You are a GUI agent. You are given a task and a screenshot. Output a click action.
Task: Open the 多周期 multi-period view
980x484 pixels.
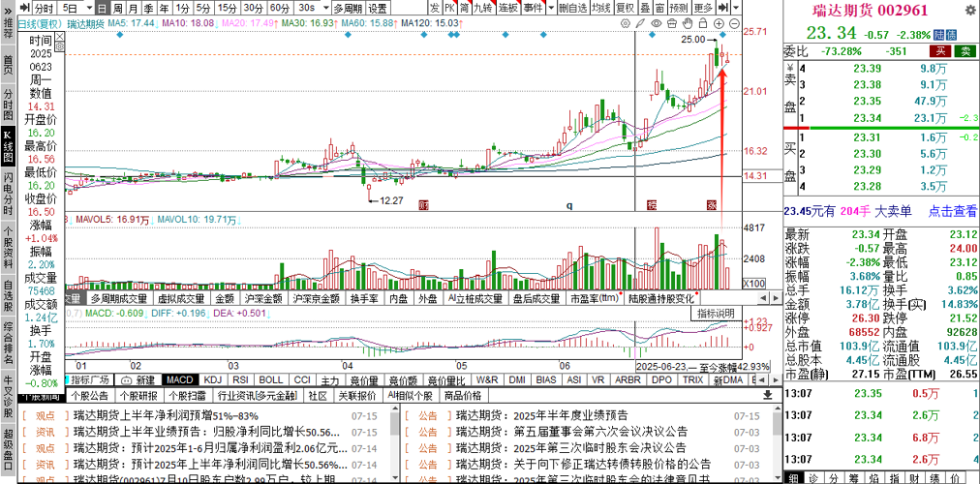click(347, 8)
